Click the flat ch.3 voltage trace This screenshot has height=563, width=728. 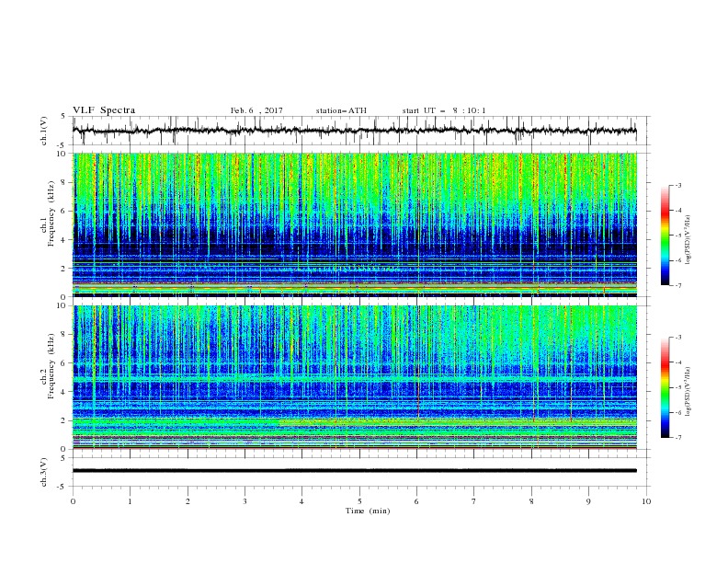354,471
